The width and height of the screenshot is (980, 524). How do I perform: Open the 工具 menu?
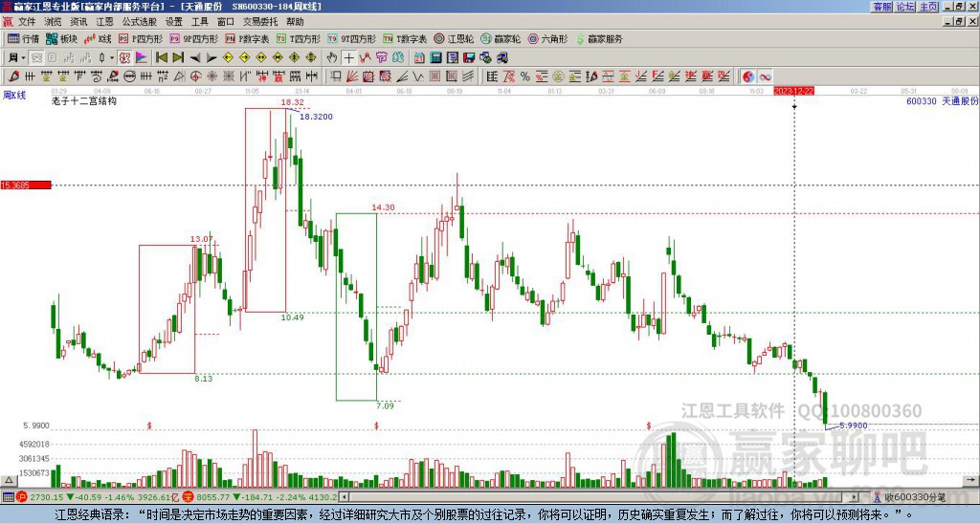pyautogui.click(x=200, y=22)
